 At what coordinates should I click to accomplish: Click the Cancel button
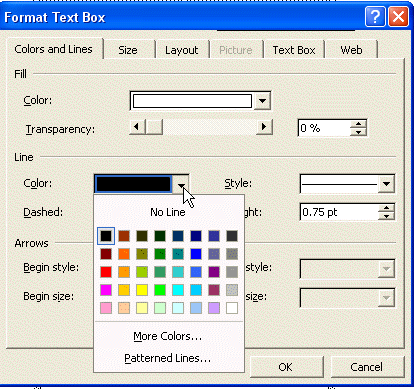pyautogui.click(x=366, y=367)
